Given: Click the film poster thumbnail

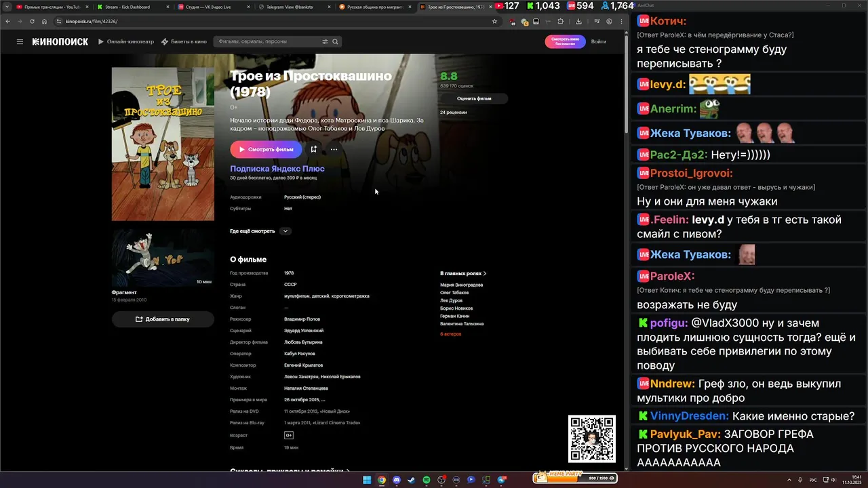Looking at the screenshot, I should coord(163,144).
